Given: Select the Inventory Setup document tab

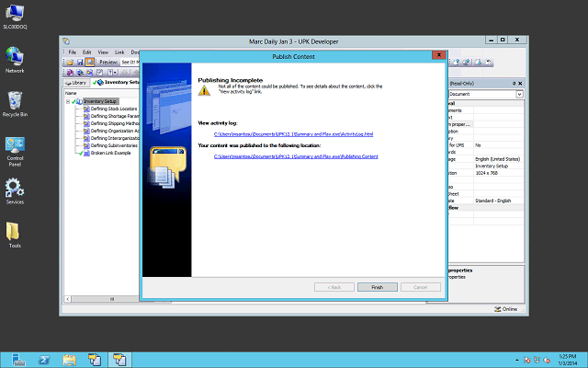Looking at the screenshot, I should click(x=117, y=82).
